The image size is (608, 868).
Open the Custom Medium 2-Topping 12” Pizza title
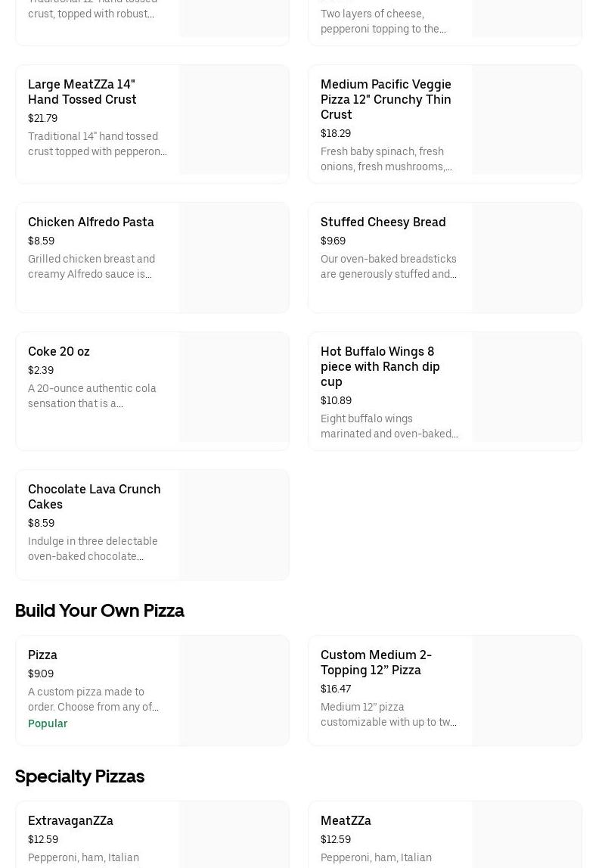(x=376, y=662)
